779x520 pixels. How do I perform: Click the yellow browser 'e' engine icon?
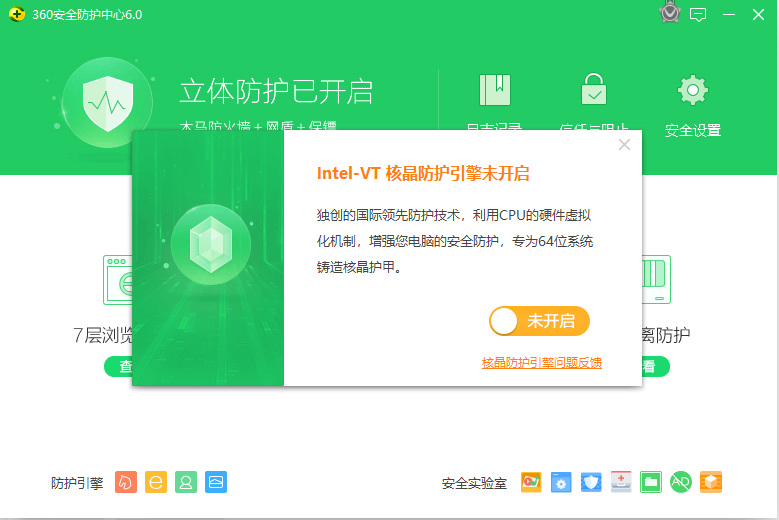pyautogui.click(x=156, y=482)
